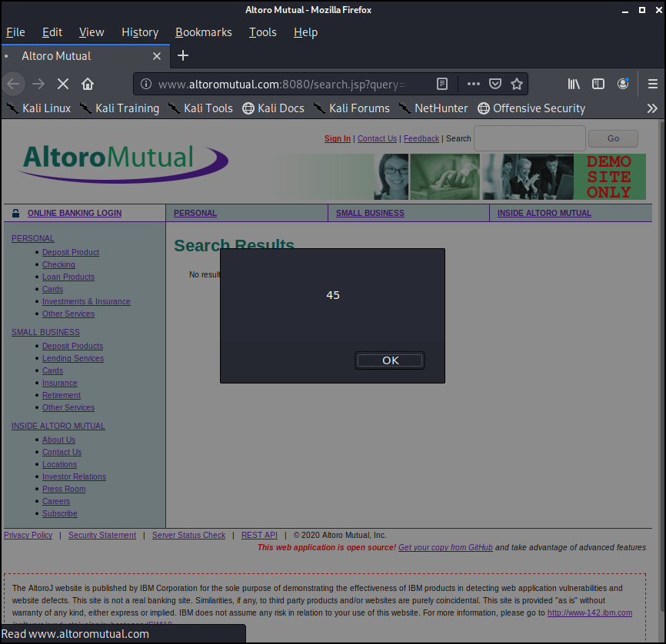Open About Us link
The width and height of the screenshot is (666, 644).
coord(58,440)
